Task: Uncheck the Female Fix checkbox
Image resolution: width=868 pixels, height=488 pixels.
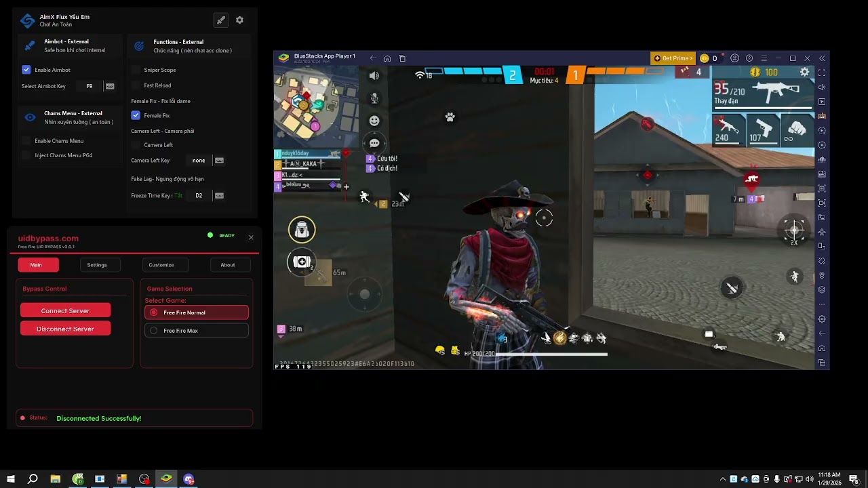Action: [136, 115]
